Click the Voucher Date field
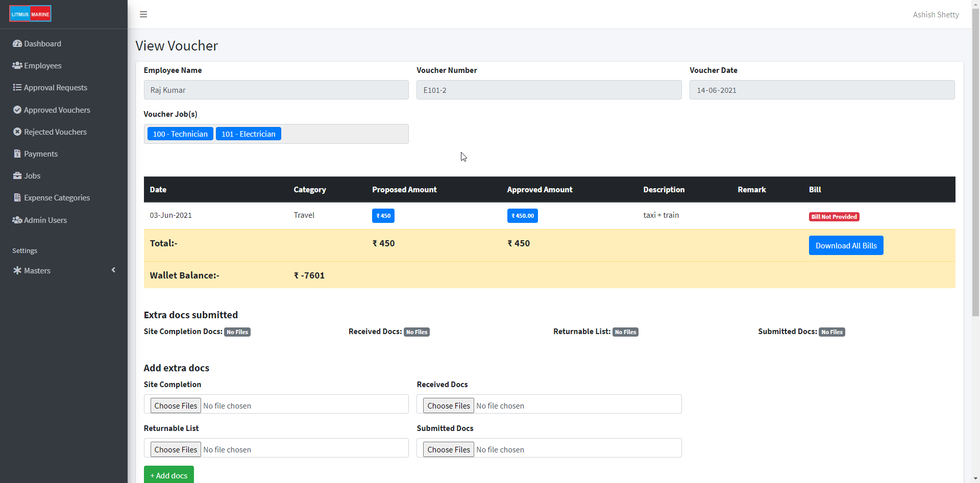 coord(822,90)
